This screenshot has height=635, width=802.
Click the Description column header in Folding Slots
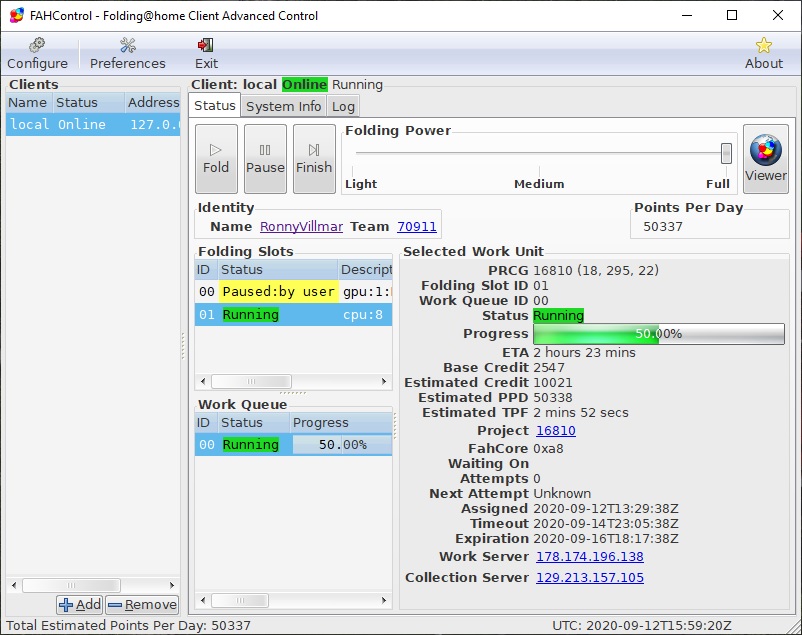tap(365, 270)
